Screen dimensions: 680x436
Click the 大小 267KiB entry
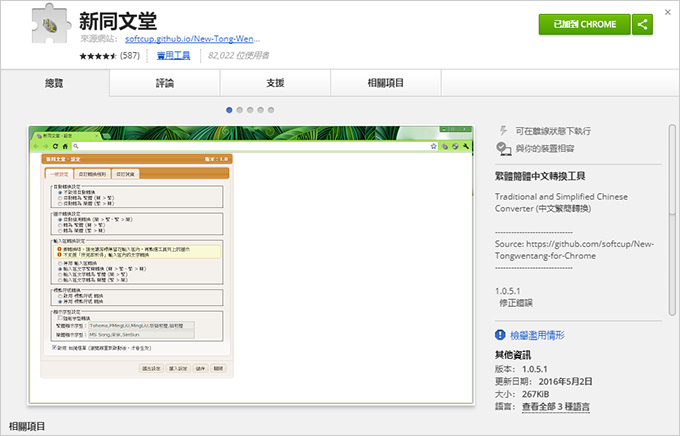[x=522, y=394]
